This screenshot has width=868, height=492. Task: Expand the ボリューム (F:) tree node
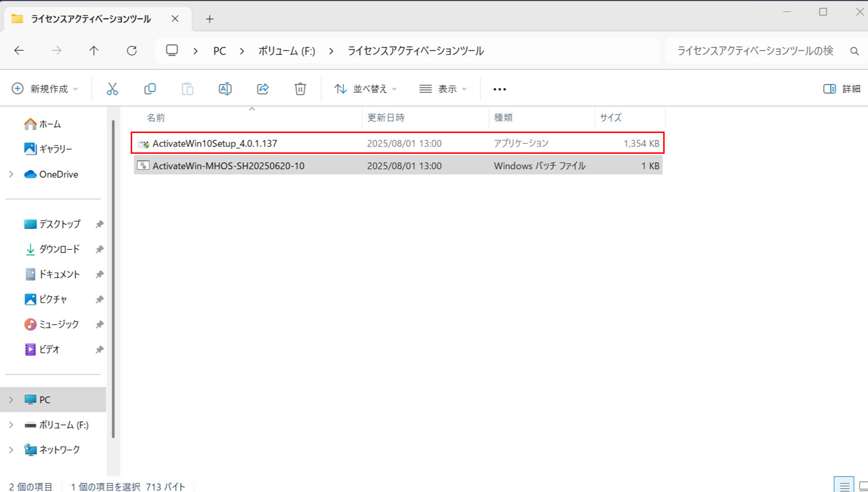point(11,425)
